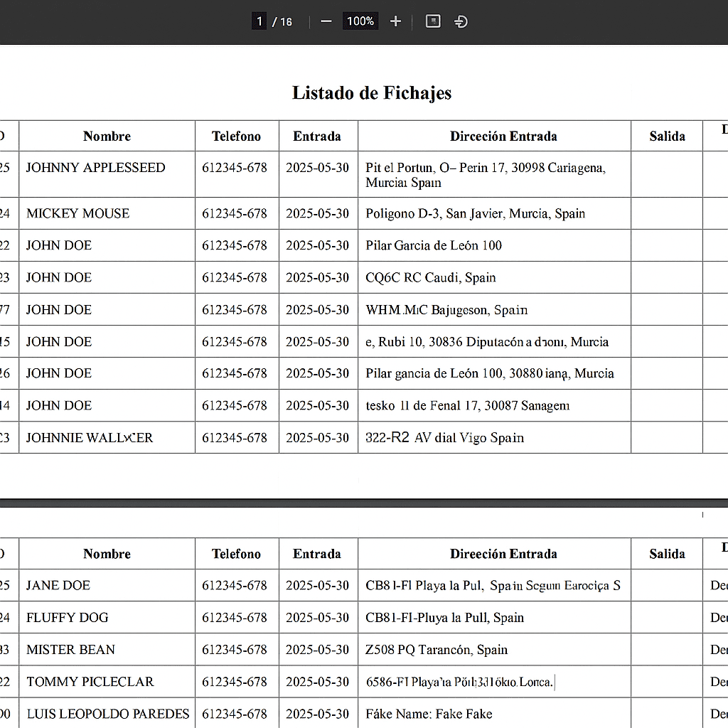This screenshot has width=728, height=728.
Task: Select the CQ6C RC Caudi, Spain address
Action: [430, 277]
